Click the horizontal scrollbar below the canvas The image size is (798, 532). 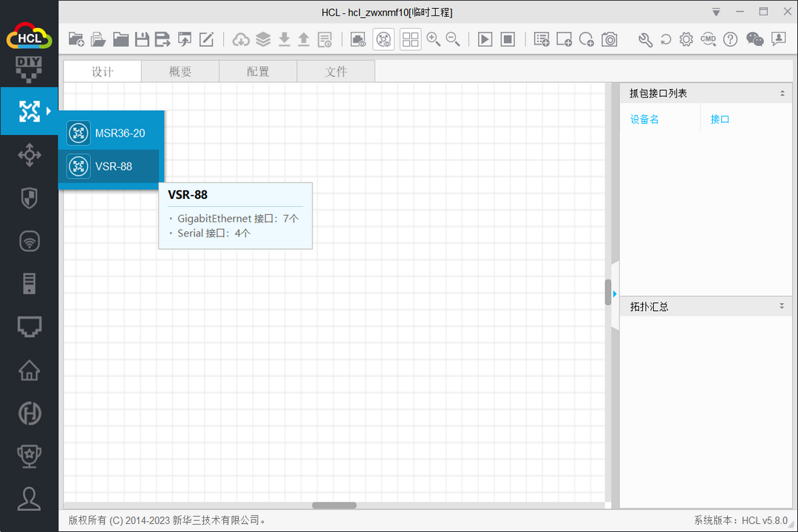[x=334, y=505]
